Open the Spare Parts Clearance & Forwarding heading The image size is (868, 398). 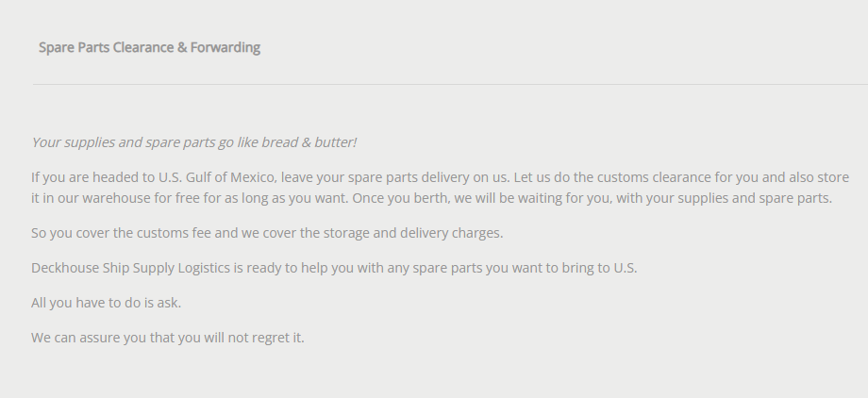149,47
